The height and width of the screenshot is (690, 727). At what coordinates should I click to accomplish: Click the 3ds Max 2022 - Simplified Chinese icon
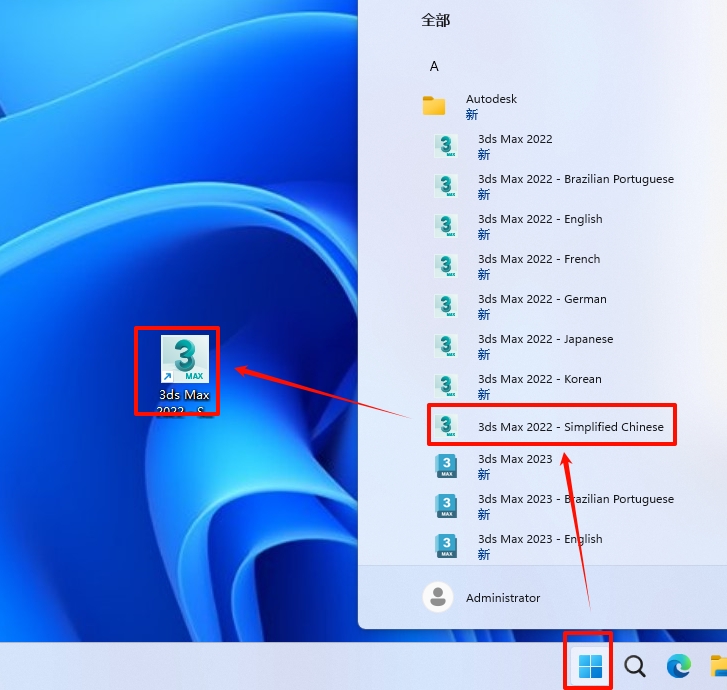[x=446, y=426]
